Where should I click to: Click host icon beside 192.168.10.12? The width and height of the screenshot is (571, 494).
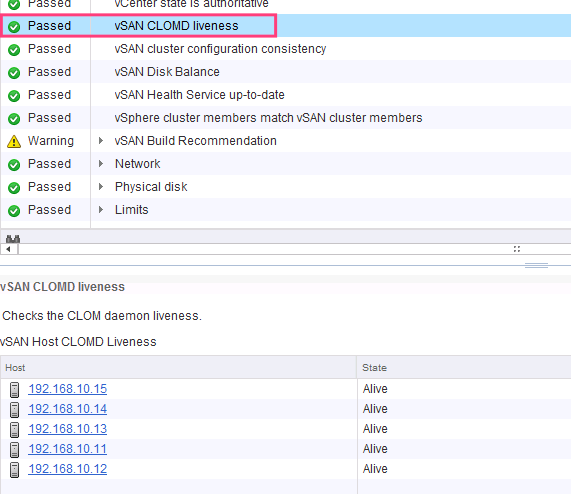[x=14, y=470]
